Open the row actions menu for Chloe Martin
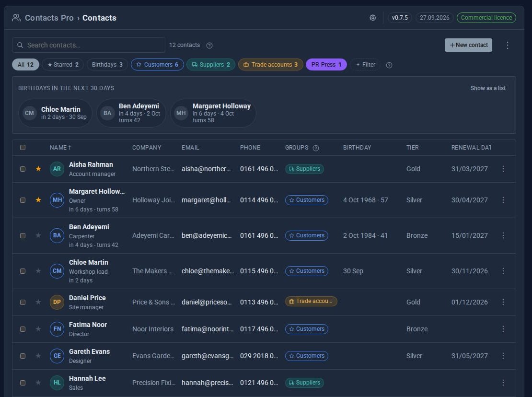532x397 pixels. 503,271
